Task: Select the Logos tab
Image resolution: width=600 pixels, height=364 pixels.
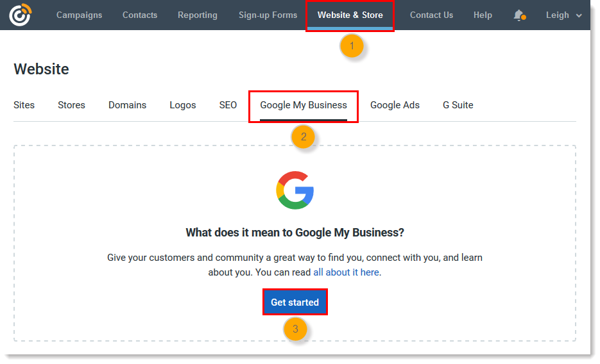Action: (x=183, y=105)
